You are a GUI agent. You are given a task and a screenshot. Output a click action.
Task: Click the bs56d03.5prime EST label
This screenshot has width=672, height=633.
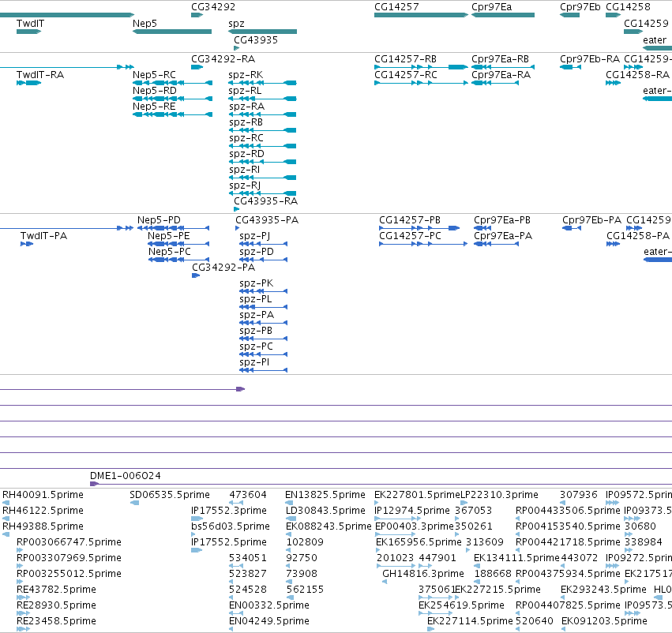click(x=231, y=526)
